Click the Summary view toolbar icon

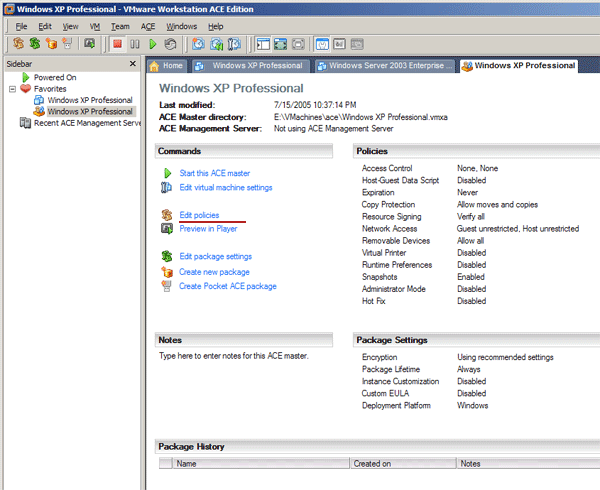(x=322, y=44)
